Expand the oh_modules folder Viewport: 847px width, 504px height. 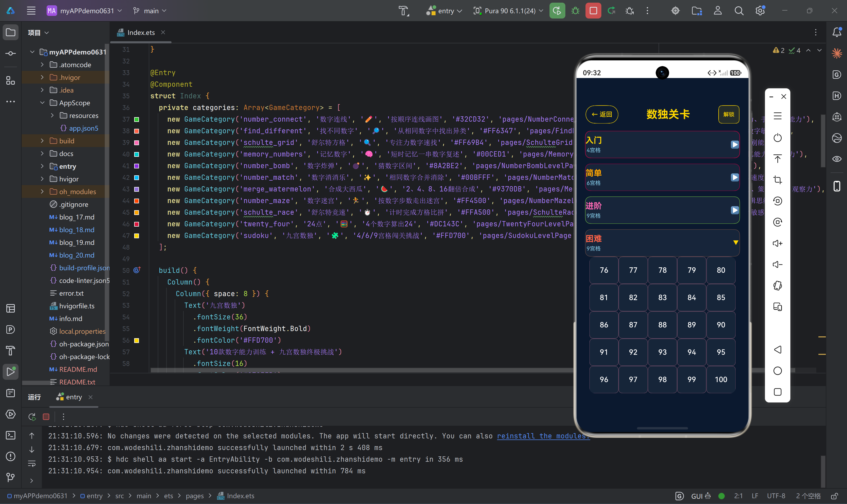click(42, 192)
